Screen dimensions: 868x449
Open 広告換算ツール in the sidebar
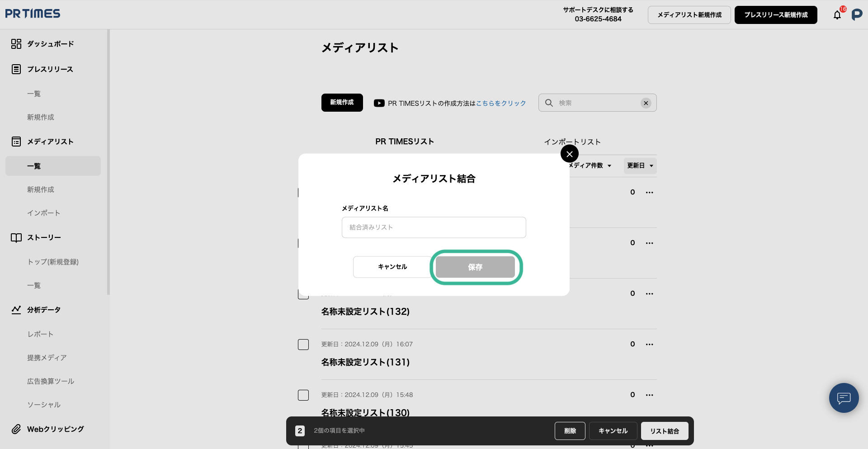coord(51,381)
